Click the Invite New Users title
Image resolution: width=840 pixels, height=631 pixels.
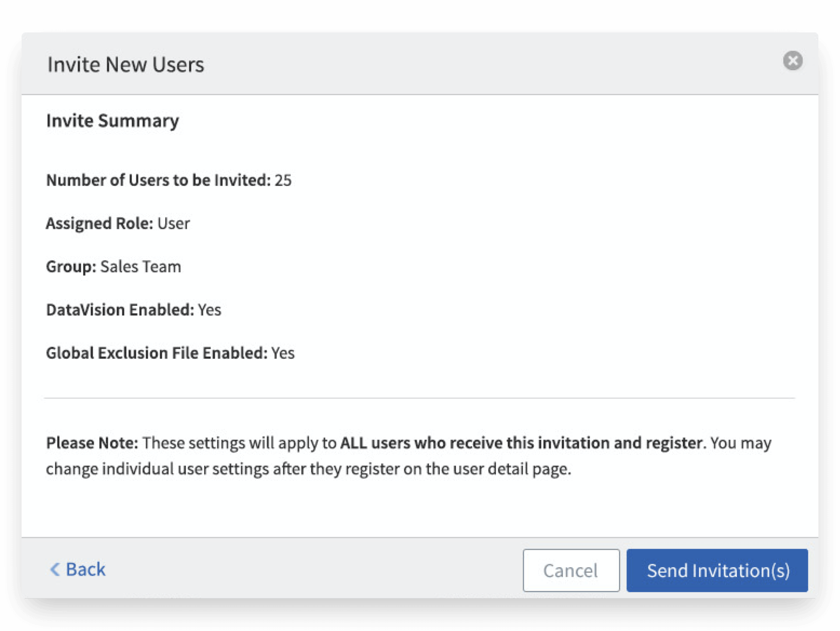(125, 64)
